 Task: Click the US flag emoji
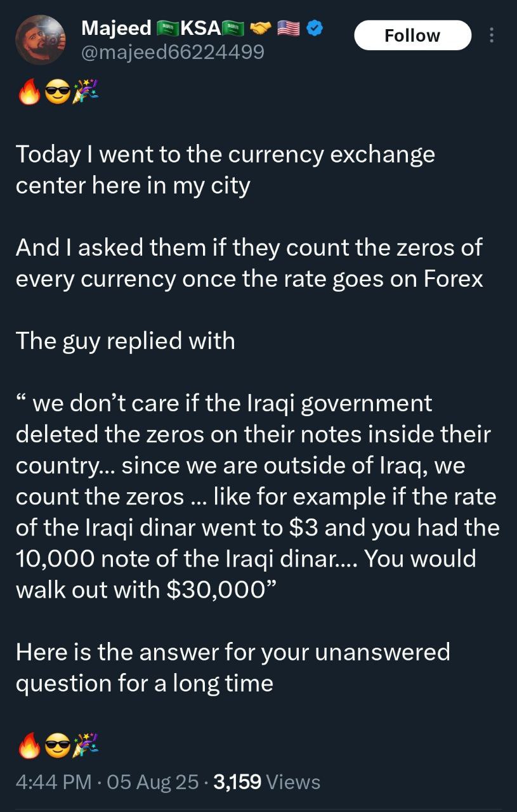pos(288,28)
